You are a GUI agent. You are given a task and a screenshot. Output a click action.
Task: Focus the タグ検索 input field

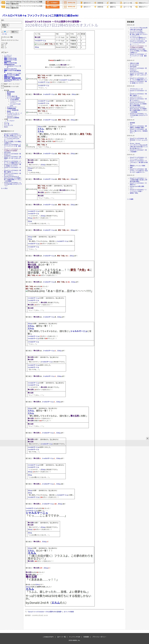pos(11,29)
